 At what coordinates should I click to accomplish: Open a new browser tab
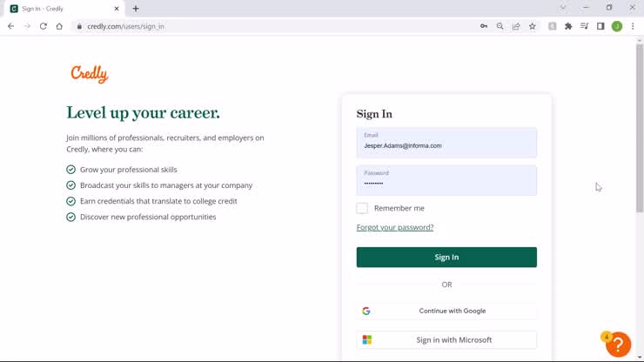point(136,9)
